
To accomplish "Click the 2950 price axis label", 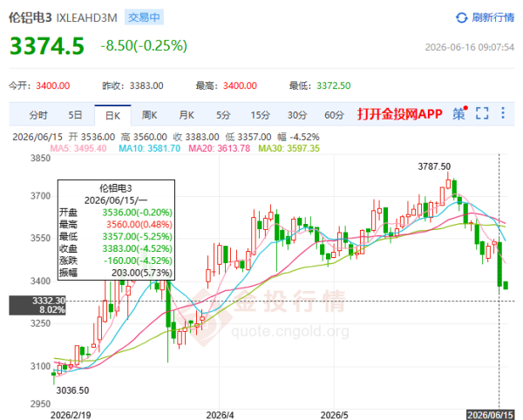I will 41,404.
